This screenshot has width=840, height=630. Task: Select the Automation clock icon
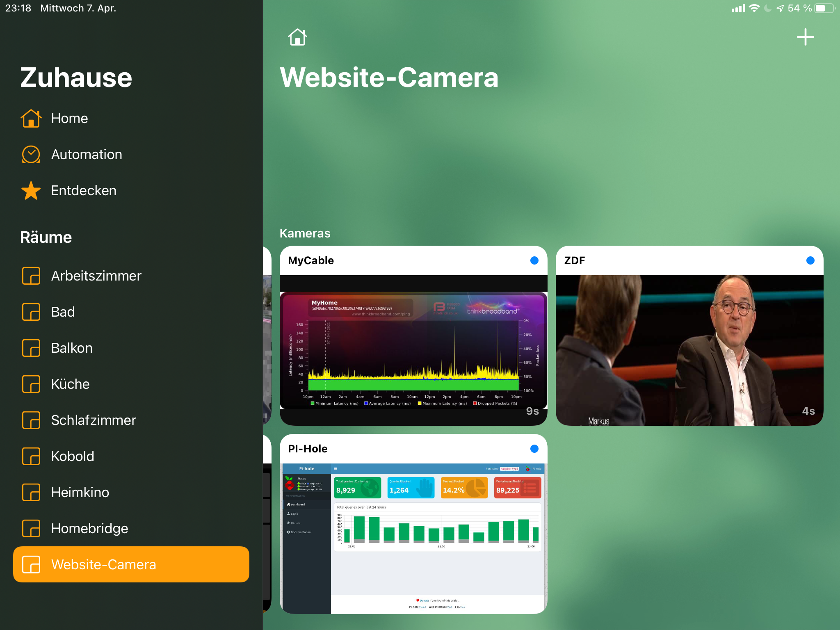click(31, 155)
